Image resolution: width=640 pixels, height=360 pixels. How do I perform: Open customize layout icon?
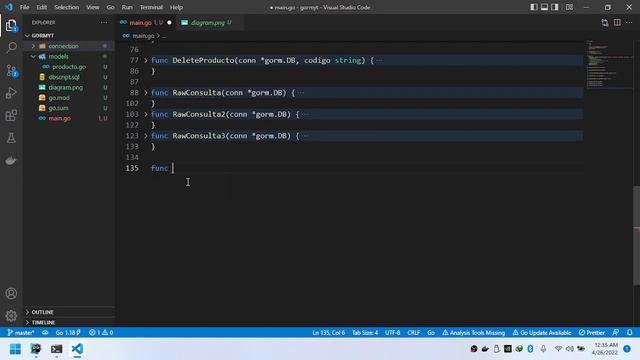(x=569, y=7)
